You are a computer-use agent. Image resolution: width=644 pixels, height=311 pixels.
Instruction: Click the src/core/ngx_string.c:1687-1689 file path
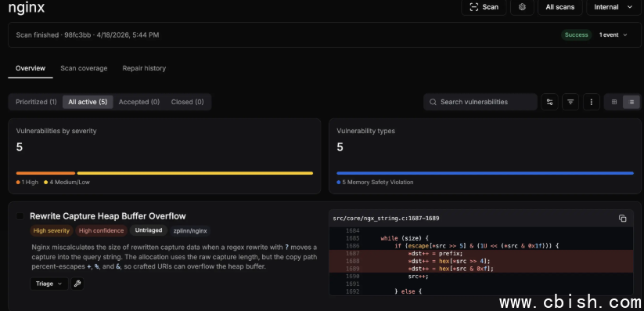pos(386,219)
